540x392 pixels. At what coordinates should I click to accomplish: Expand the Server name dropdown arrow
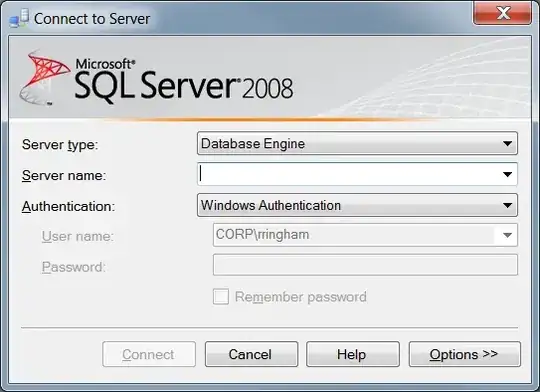click(x=507, y=174)
